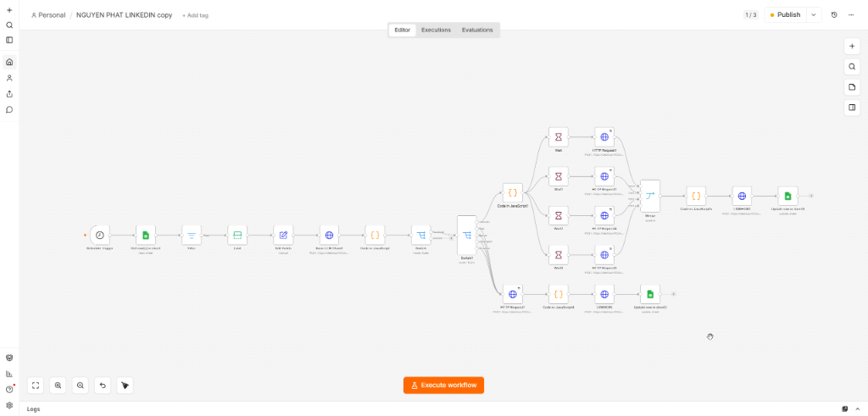Screen dimensions: 868x416
Task: Open settings gear in the left sidebar
Action: point(9,405)
